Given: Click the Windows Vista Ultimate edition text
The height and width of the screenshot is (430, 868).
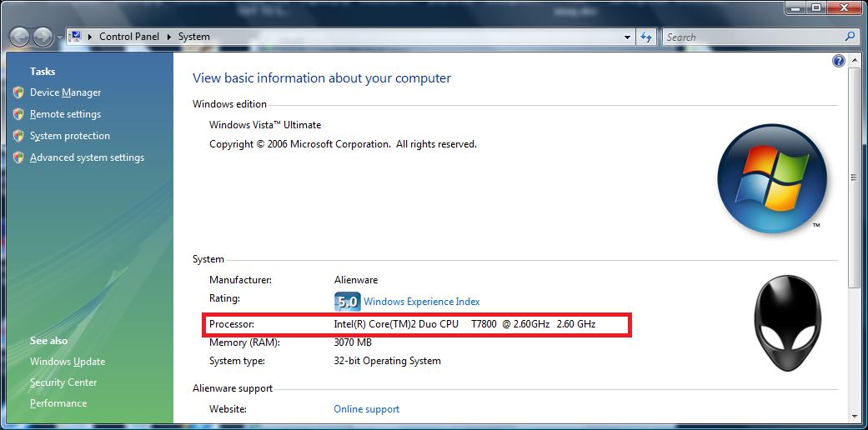Looking at the screenshot, I should 265,125.
